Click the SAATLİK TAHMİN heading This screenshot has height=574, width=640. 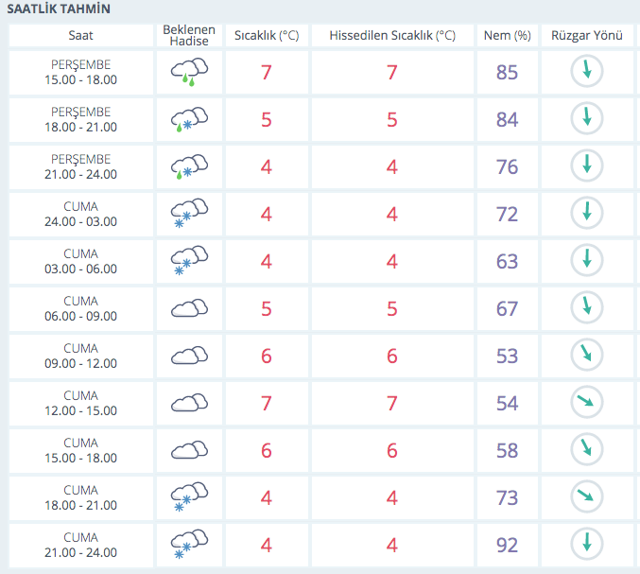[59, 9]
